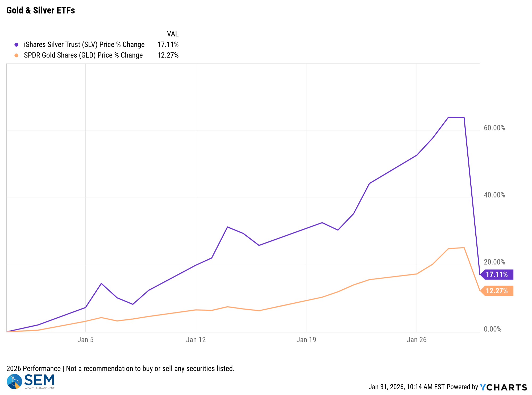Click the VAL column header
The image size is (532, 395).
[x=173, y=34]
